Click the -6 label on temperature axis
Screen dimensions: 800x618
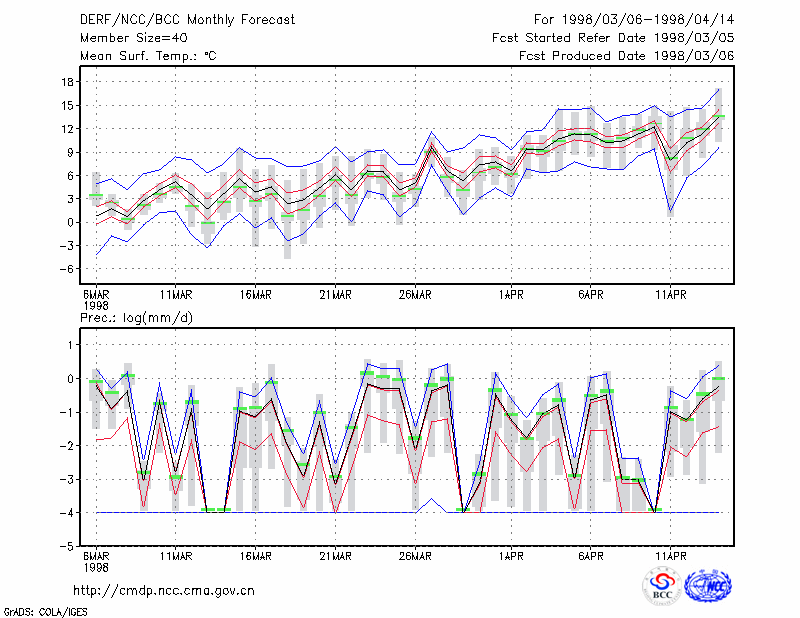coord(66,269)
